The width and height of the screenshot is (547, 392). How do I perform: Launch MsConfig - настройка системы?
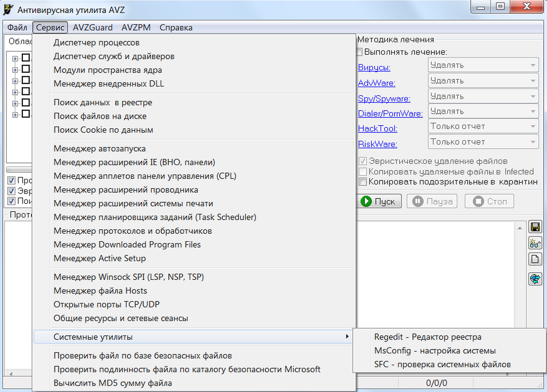pos(449,351)
